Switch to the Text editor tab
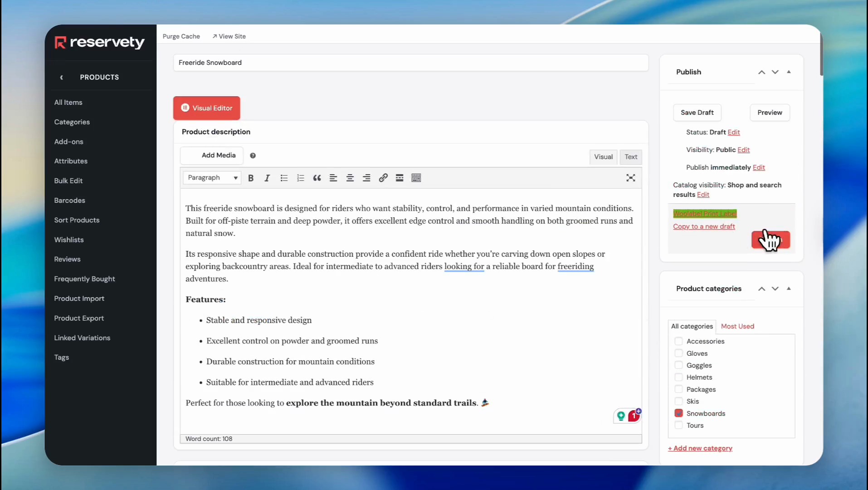This screenshot has height=490, width=868. (630, 157)
